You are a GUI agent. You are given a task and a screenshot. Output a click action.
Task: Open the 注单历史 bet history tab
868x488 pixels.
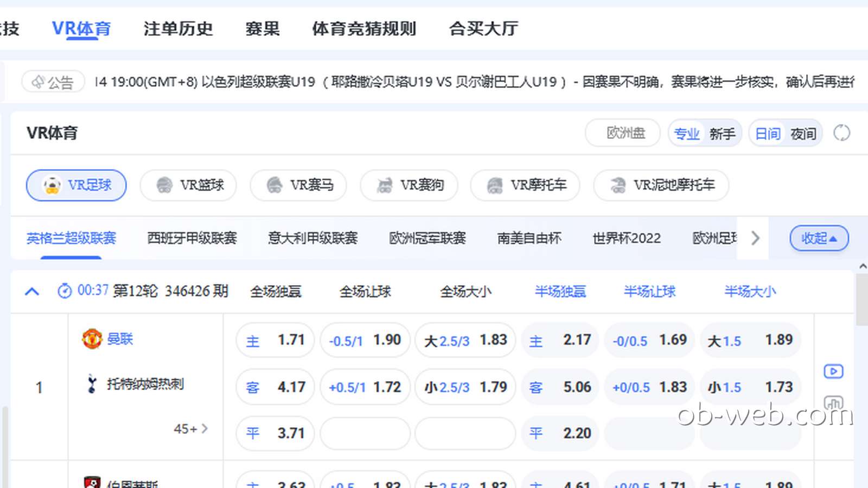pos(178,28)
